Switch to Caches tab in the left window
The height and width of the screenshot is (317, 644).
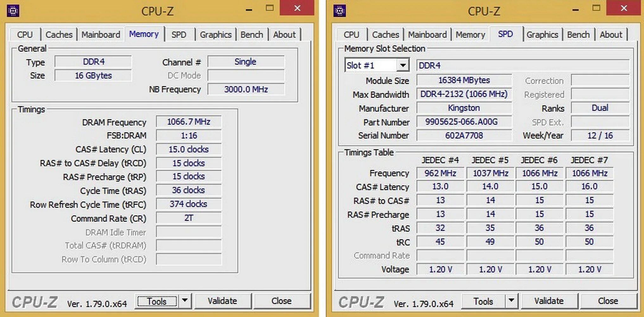click(x=59, y=35)
